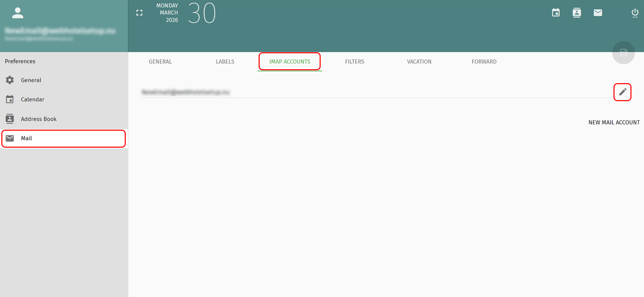Open Address Book preferences in sidebar

point(39,119)
